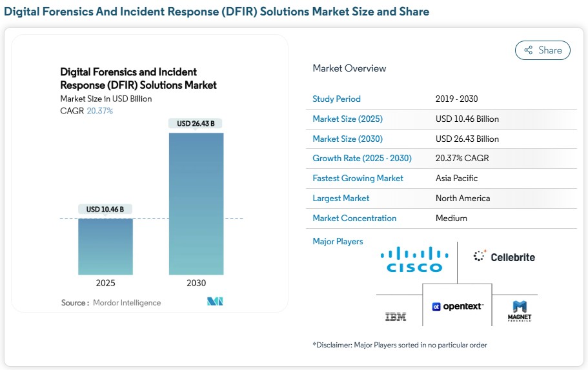Screen dimensions: 588x370
Task: Click the page title heading text
Action: (216, 12)
